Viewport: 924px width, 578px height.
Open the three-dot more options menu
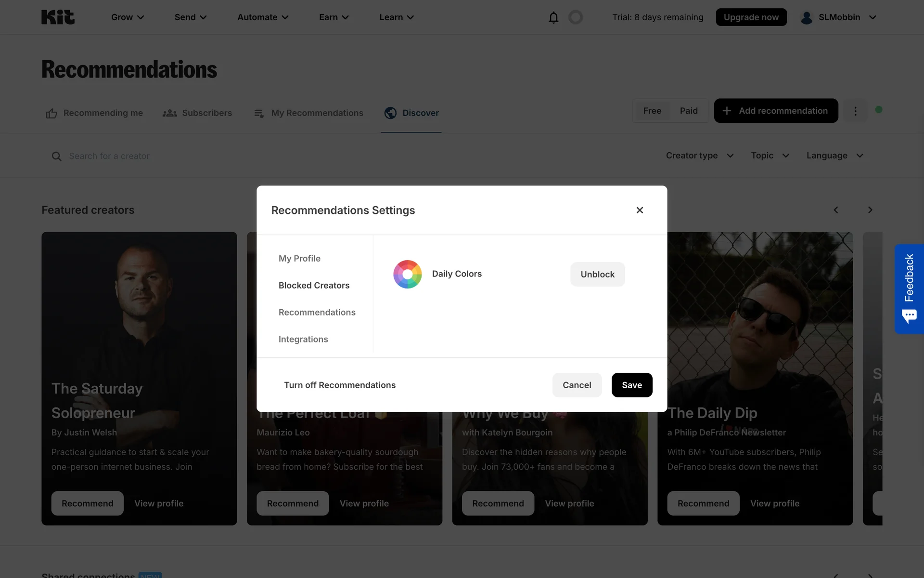pos(855,111)
